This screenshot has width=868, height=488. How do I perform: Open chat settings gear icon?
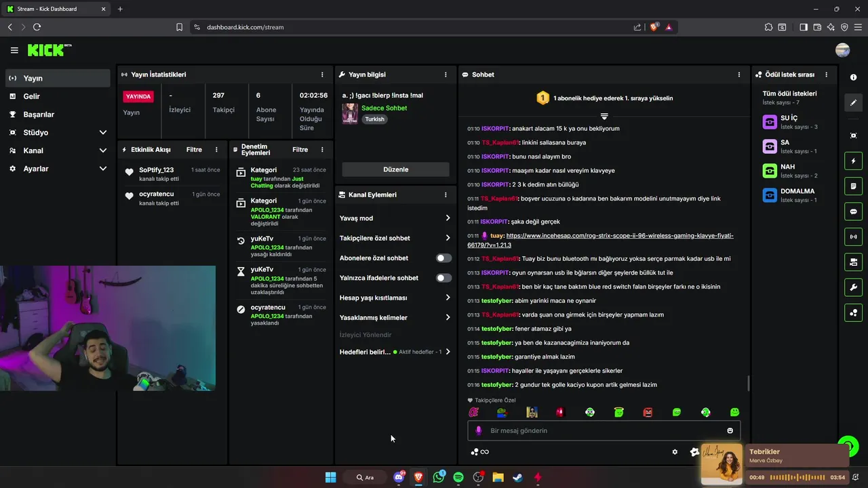675,452
